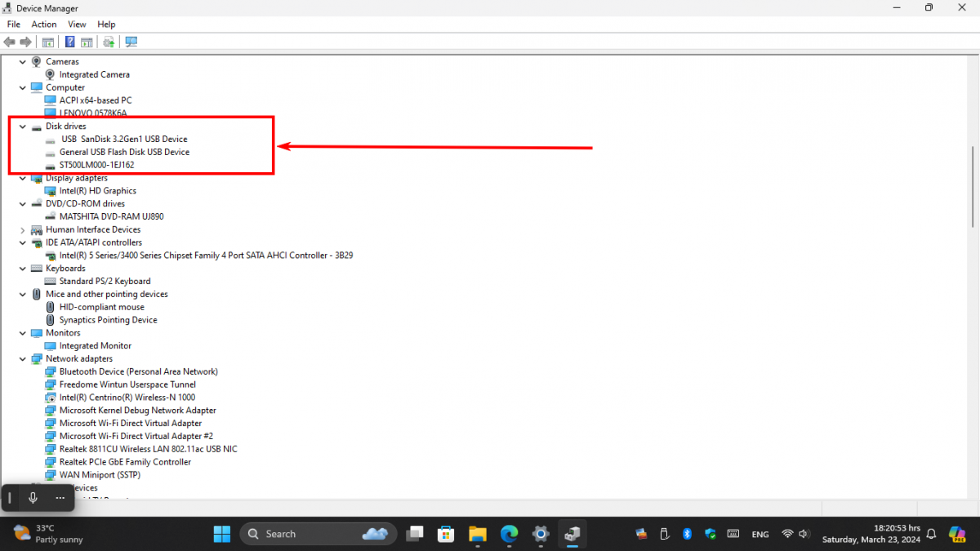Click the Human Interface Devices category icon
Screen dimensions: 980x551
(x=37, y=229)
